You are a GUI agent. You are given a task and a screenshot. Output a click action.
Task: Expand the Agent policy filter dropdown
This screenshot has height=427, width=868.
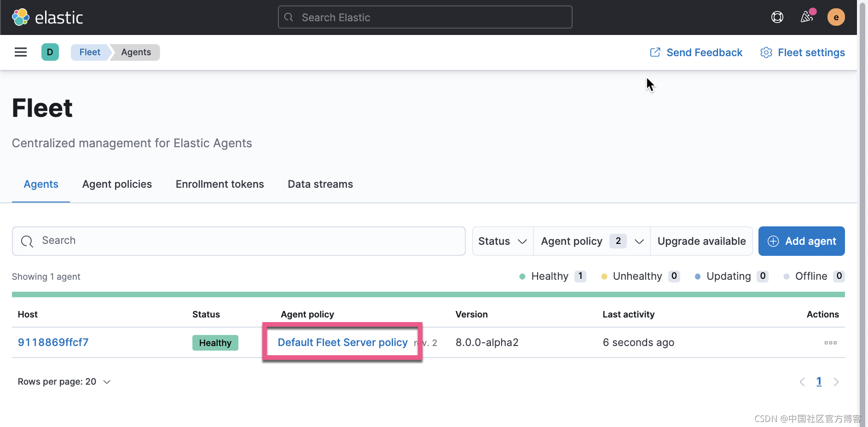tap(592, 241)
